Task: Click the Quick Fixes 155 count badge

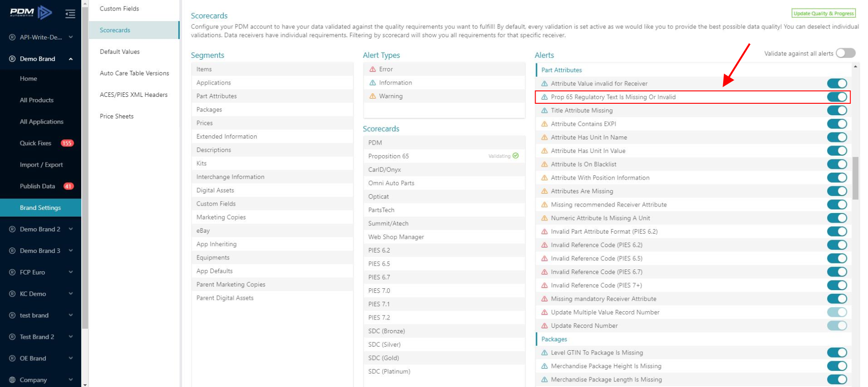Action: [x=67, y=143]
